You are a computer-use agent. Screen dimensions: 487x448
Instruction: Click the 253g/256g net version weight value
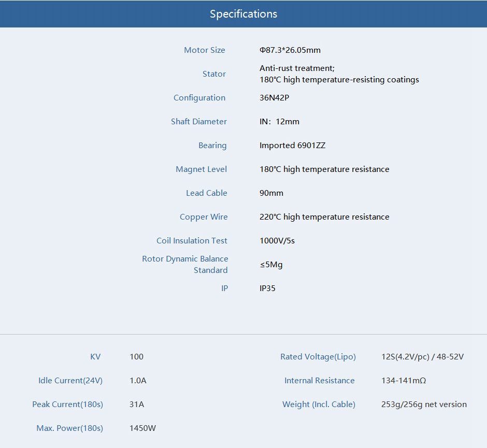423,404
